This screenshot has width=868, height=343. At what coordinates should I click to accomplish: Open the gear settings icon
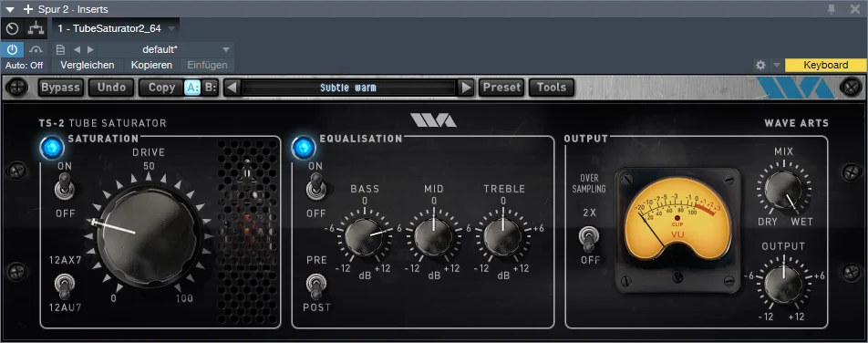tap(760, 66)
